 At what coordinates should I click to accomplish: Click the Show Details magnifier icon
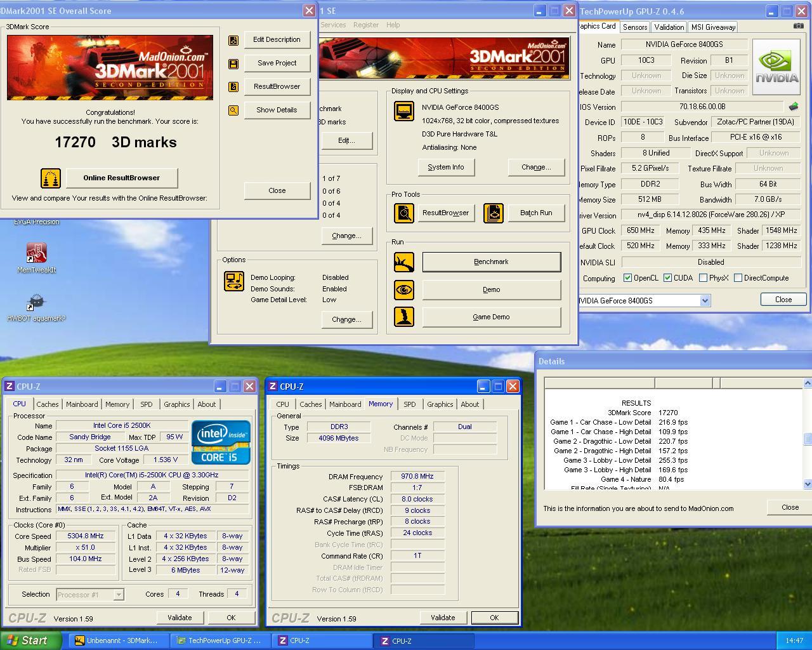pos(233,110)
